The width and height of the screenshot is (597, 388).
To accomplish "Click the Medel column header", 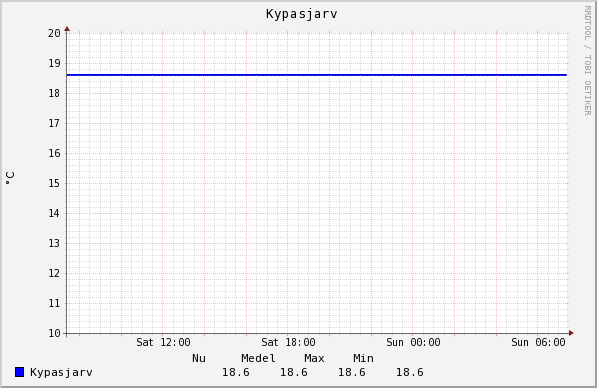I will pos(258,358).
